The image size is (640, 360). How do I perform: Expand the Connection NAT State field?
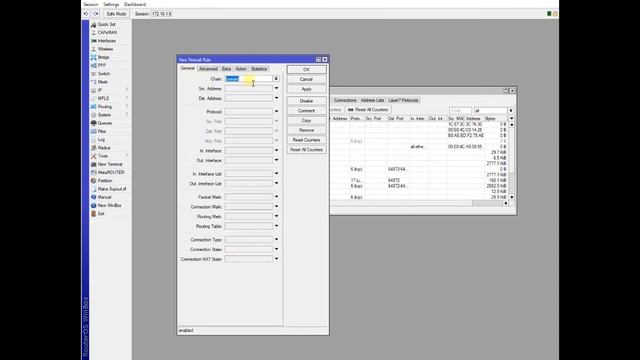tap(276, 259)
